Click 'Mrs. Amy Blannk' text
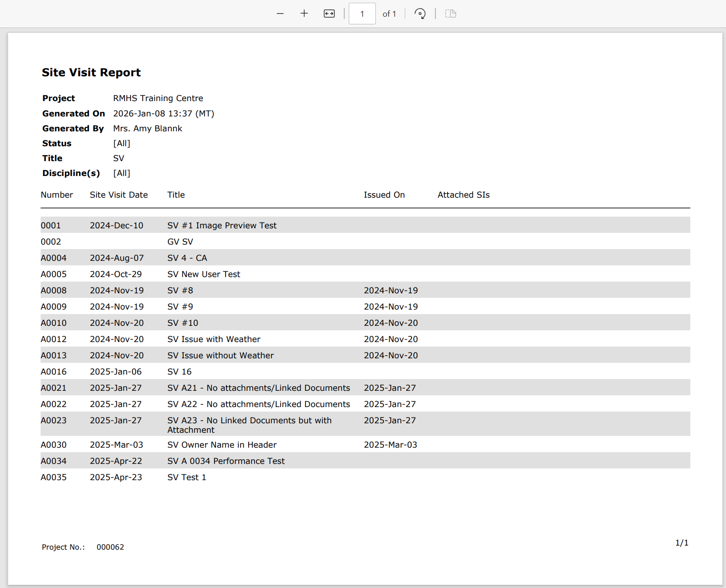The image size is (726, 588). pyautogui.click(x=148, y=129)
